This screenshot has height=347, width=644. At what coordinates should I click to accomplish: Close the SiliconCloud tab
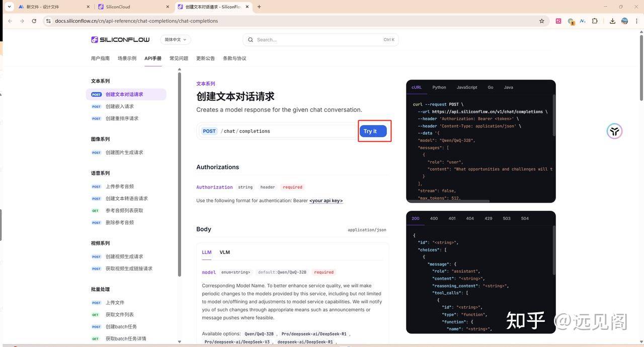pos(168,7)
